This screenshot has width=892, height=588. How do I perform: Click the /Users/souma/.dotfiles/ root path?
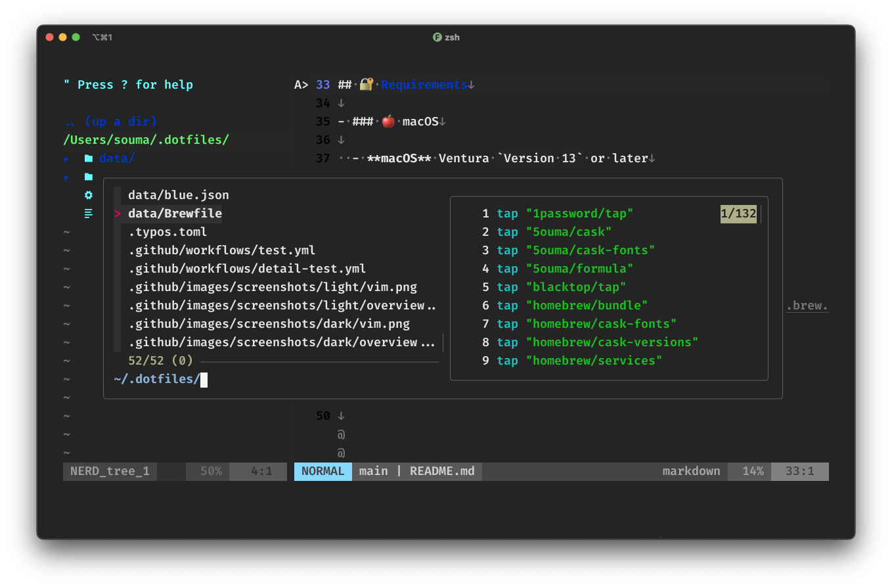point(146,140)
